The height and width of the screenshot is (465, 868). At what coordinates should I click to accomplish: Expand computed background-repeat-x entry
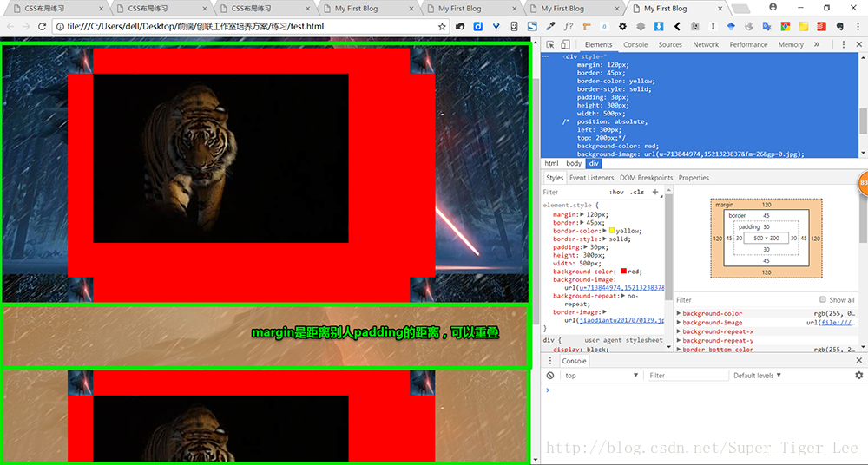tap(680, 331)
